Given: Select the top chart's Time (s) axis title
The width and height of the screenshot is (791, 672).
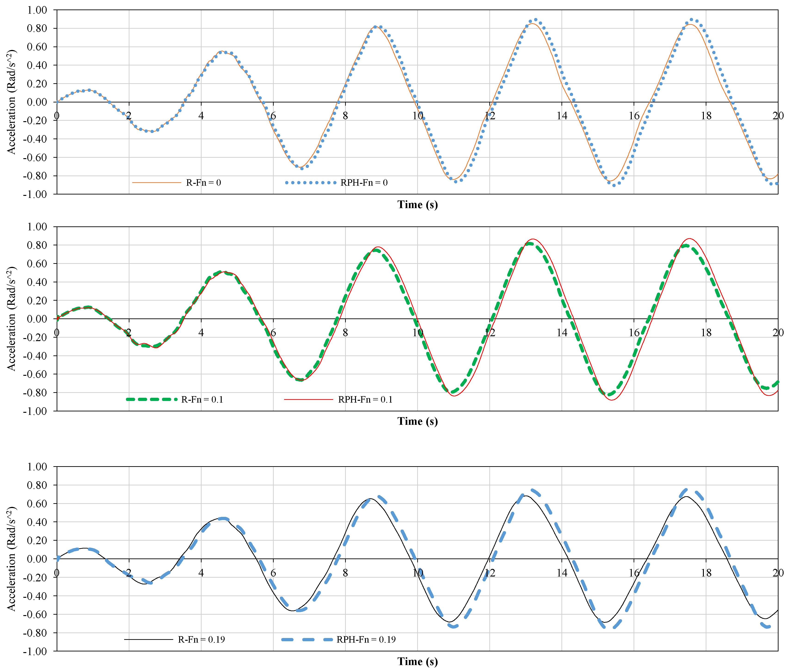Looking at the screenshot, I should (x=417, y=205).
